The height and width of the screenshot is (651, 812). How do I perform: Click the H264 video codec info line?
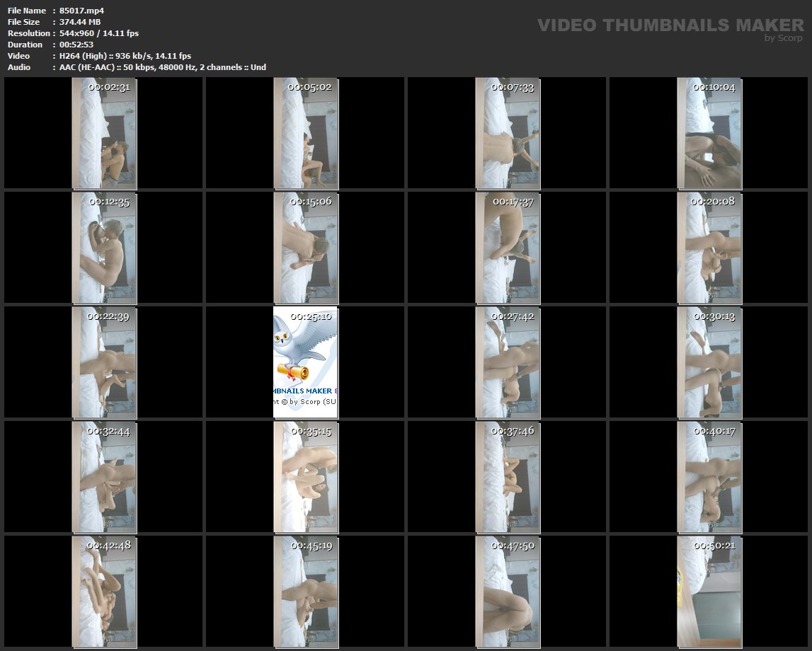[125, 56]
